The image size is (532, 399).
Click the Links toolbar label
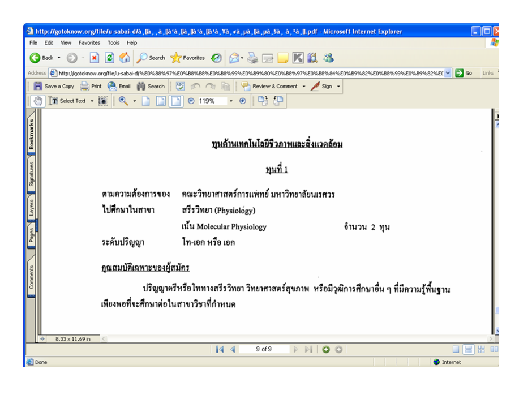[x=488, y=73]
